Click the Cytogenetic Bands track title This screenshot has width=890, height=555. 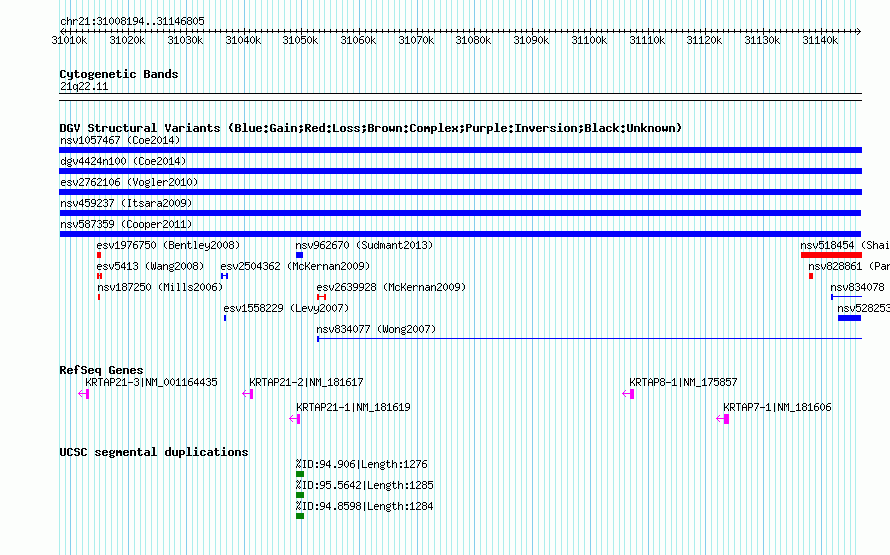119,74
